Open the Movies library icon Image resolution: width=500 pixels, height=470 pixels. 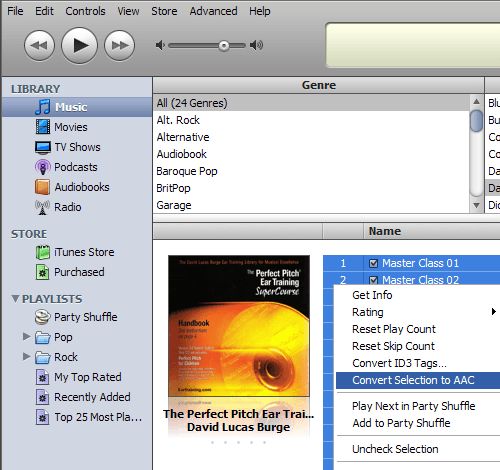click(43, 127)
